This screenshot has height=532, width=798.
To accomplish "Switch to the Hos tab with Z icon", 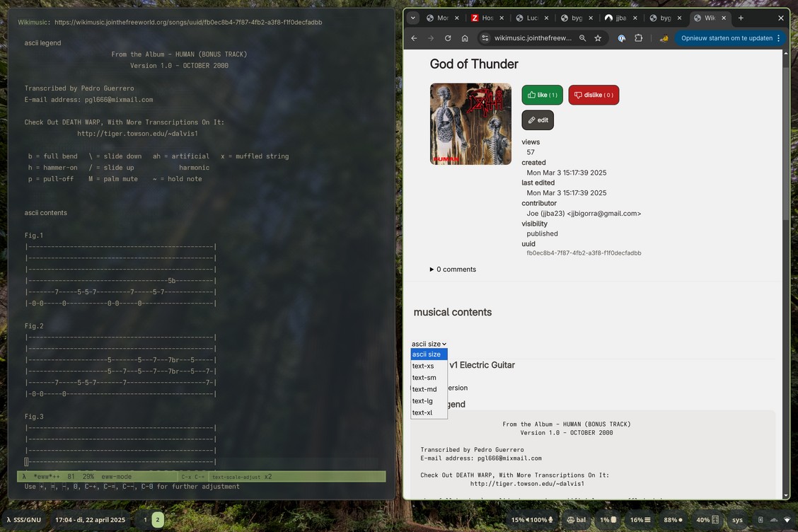I will click(482, 18).
